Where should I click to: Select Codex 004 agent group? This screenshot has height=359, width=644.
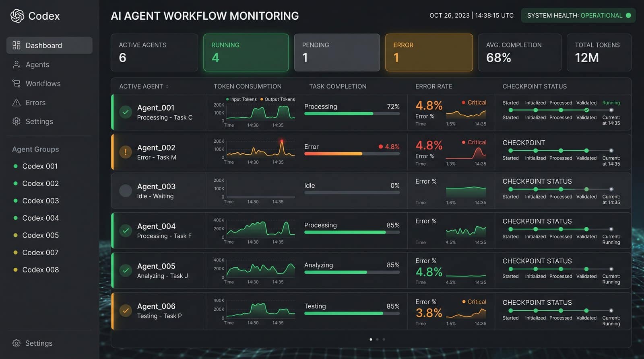[x=36, y=218]
